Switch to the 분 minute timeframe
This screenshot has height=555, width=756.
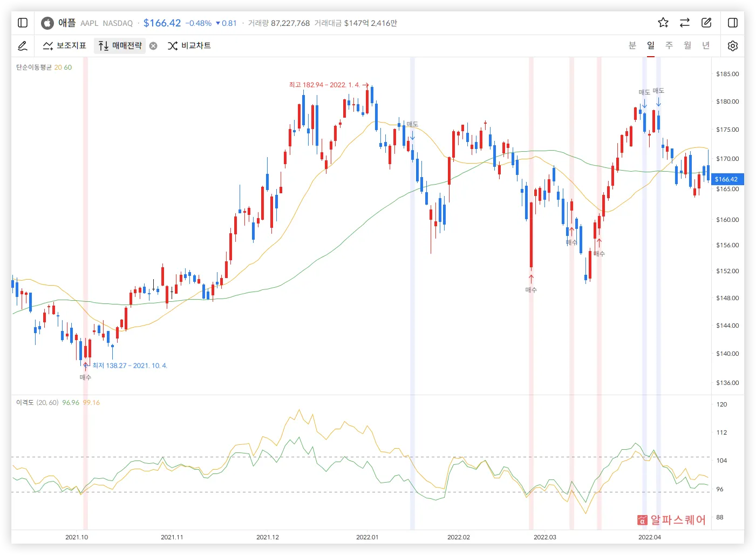point(632,45)
